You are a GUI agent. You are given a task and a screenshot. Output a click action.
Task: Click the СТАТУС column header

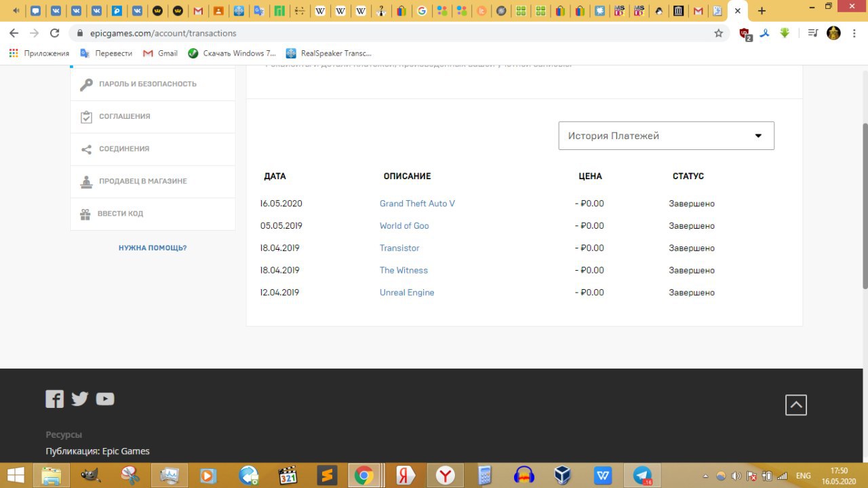[688, 176]
